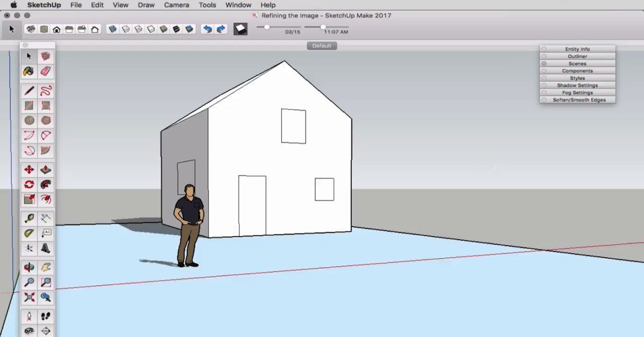644x337 pixels.
Task: Expand the Entity Info tray panel
Action: [577, 49]
